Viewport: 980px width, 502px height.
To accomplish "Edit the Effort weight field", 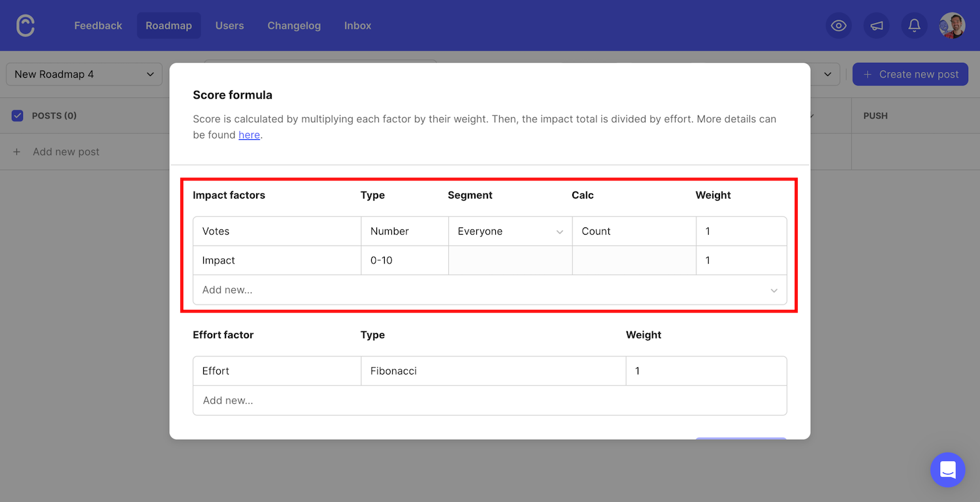I will click(706, 371).
